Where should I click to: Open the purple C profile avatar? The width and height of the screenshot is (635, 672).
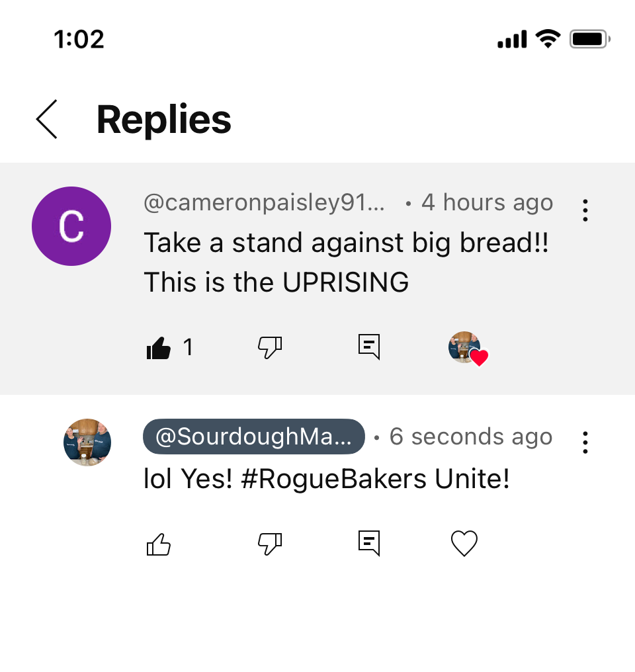click(x=71, y=226)
